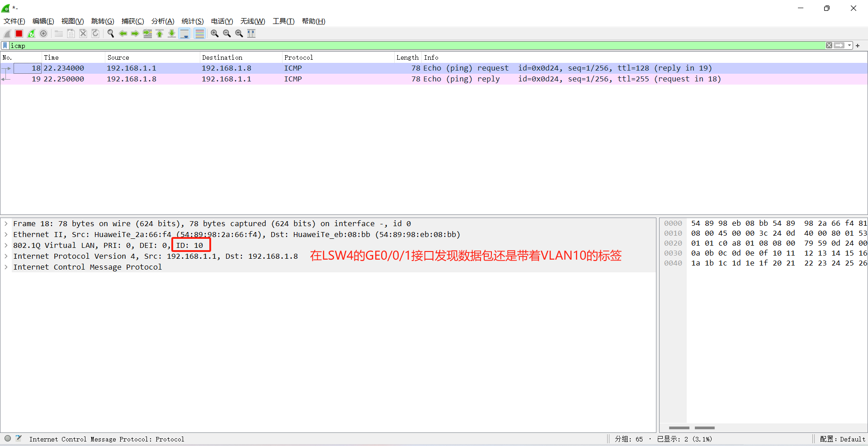Expand the Ethernet II details

6,235
